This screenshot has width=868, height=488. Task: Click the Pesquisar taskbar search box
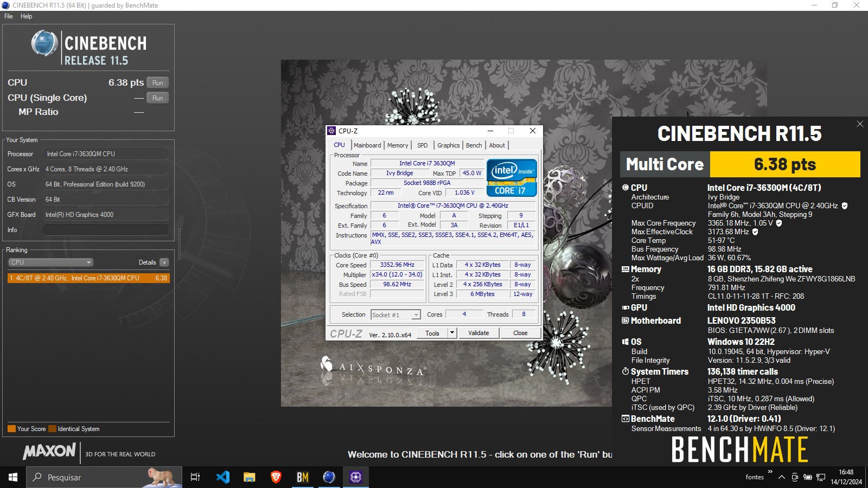[104, 477]
